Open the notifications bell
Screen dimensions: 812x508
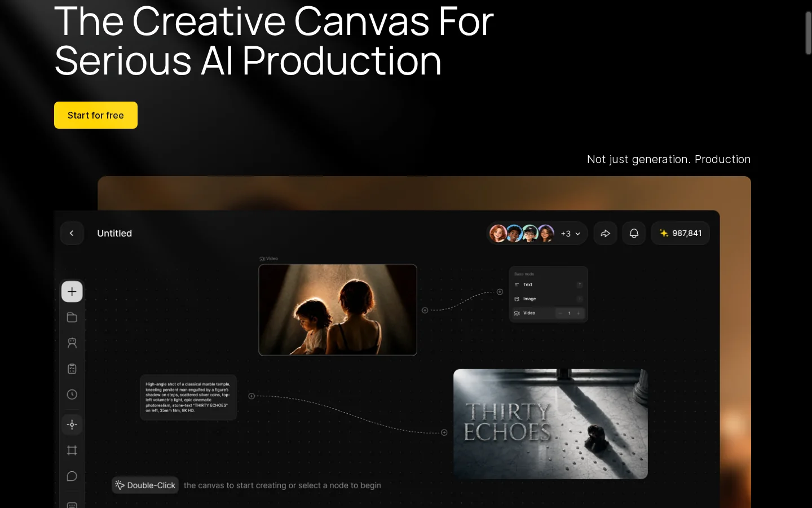coord(634,233)
